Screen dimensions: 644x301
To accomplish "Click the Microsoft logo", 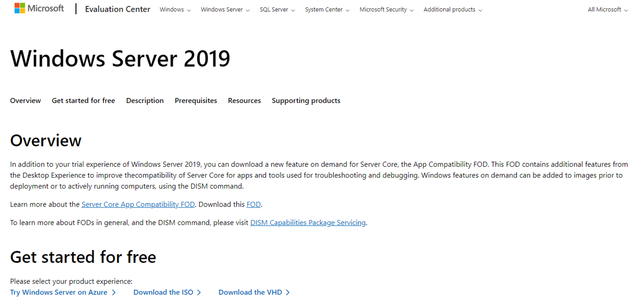I will [x=39, y=8].
